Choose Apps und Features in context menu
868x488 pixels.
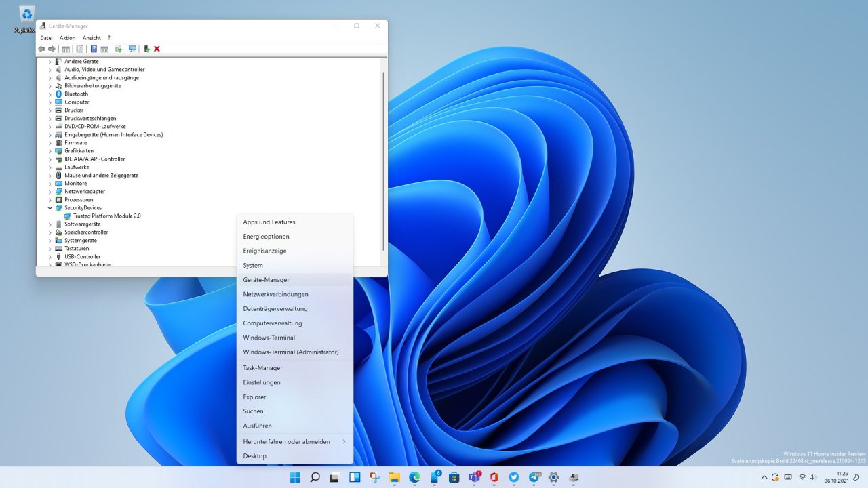[295, 222]
